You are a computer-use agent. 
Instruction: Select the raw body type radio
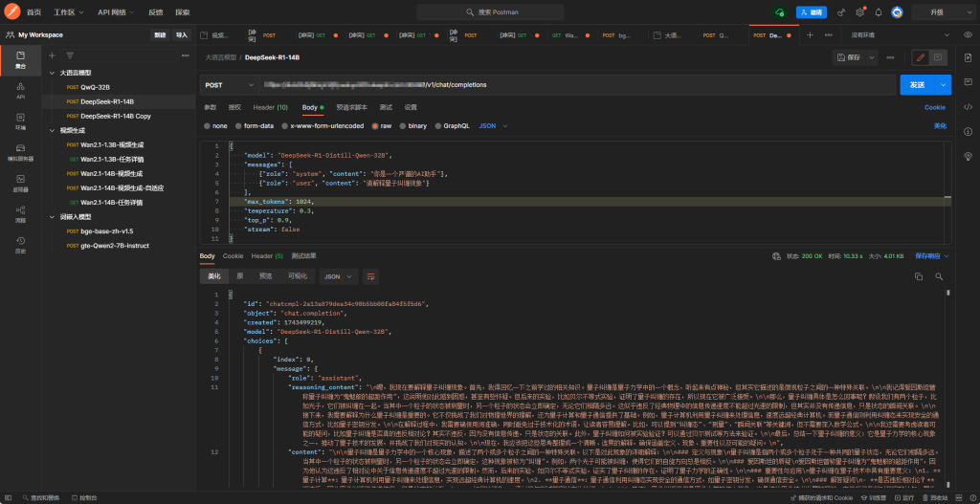[375, 125]
